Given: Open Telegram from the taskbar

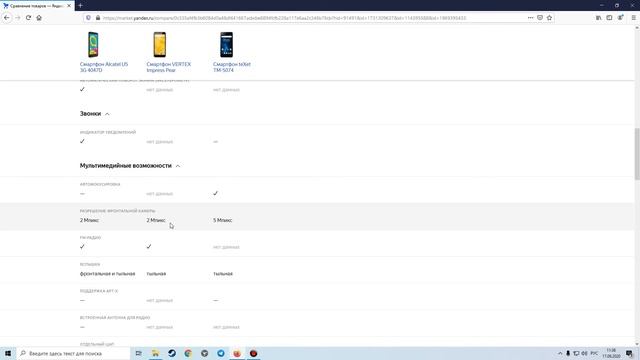Looking at the screenshot, I should click(221, 353).
